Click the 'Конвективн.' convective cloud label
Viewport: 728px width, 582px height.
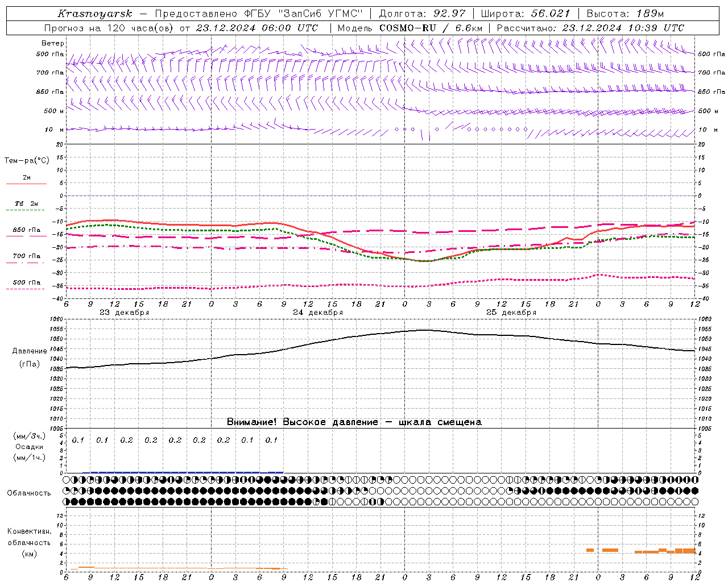pyautogui.click(x=29, y=531)
